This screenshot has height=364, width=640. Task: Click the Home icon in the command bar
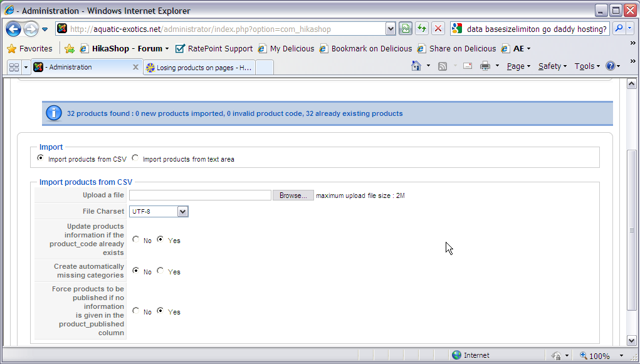[x=416, y=66]
